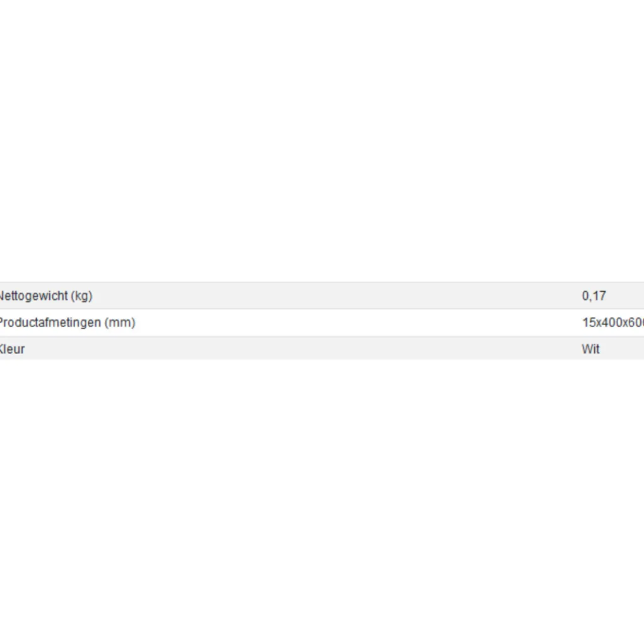The width and height of the screenshot is (644, 644).
Task: Click the (kg) unit text
Action: click(81, 295)
